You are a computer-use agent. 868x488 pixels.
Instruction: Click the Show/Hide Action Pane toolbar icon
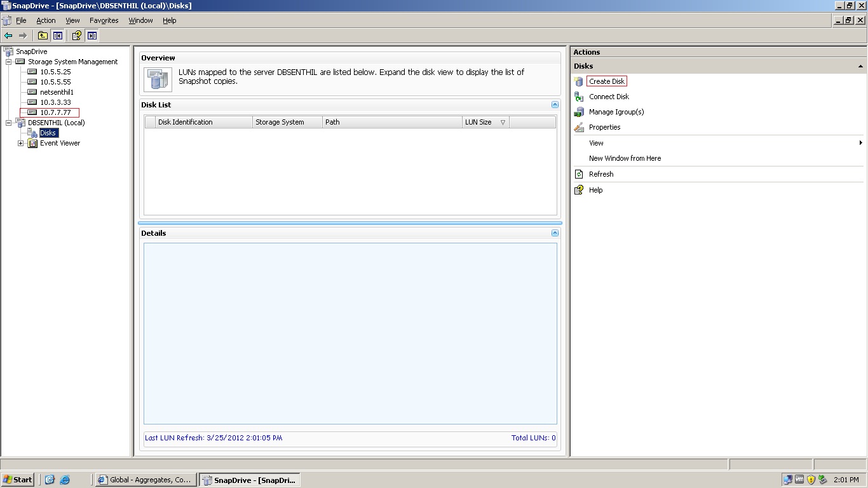(x=92, y=36)
